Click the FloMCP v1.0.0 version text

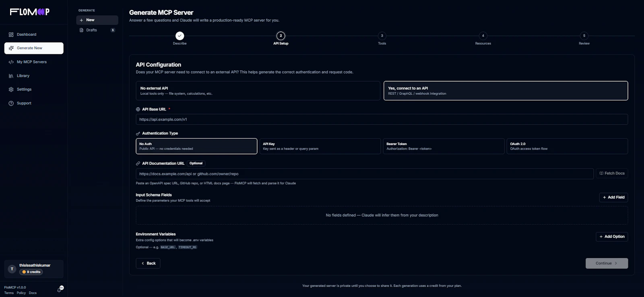[x=15, y=287]
